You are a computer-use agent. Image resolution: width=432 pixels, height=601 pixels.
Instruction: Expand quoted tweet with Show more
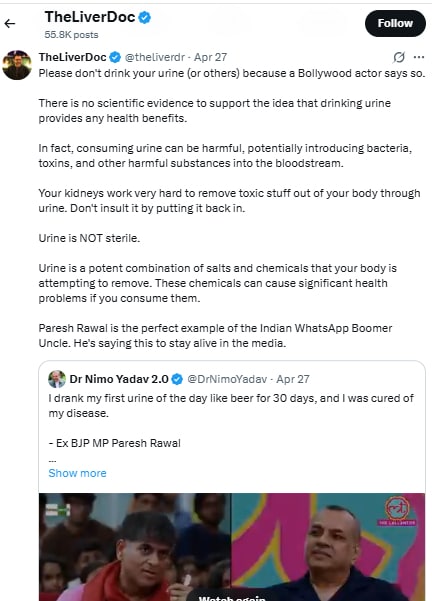click(x=77, y=473)
